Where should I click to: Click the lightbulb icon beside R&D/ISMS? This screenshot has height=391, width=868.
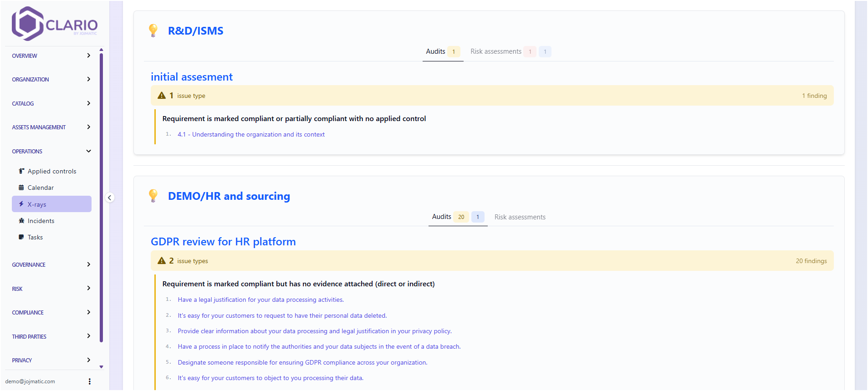(153, 30)
